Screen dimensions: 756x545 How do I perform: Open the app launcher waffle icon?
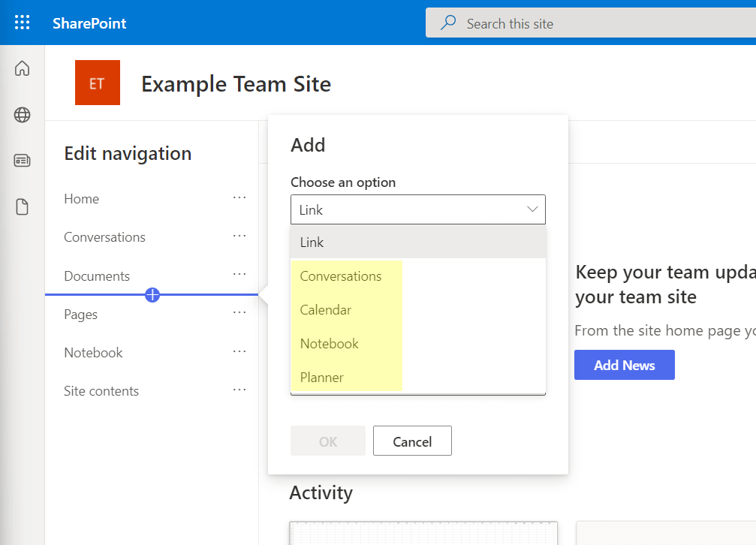point(23,23)
